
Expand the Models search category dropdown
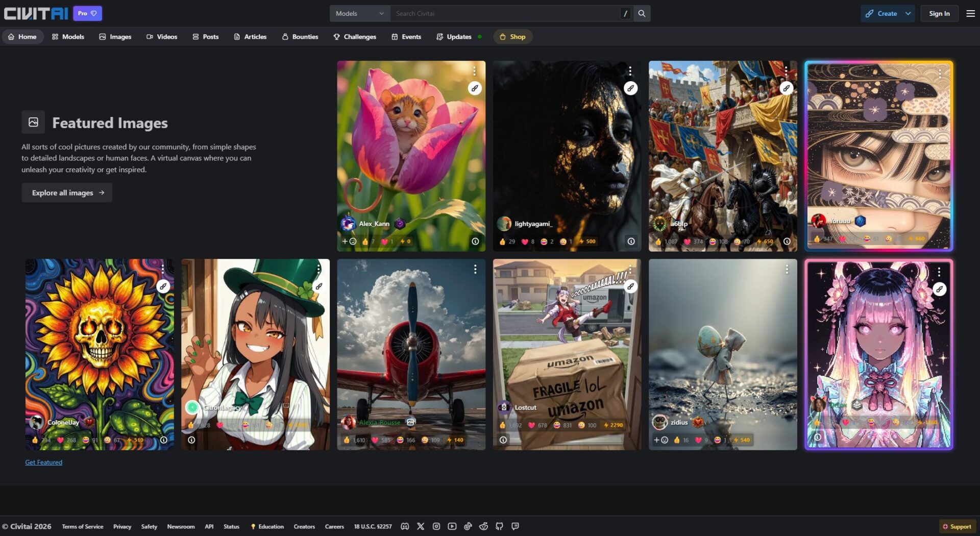(x=360, y=14)
